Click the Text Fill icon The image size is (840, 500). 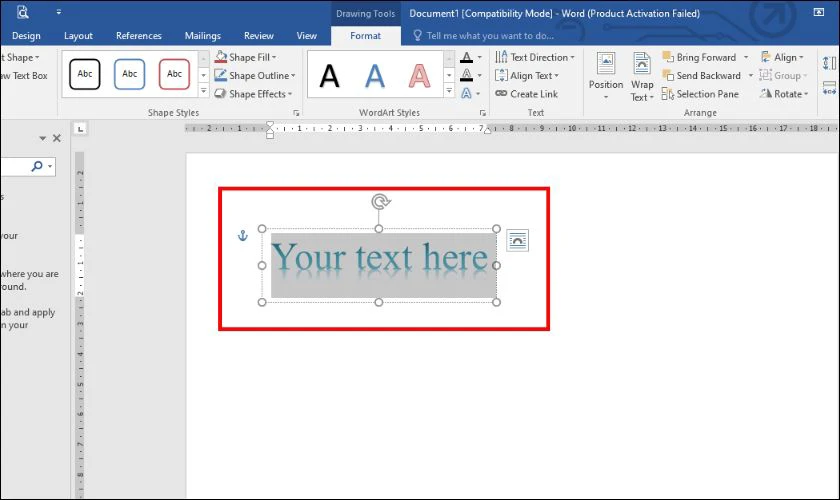coord(467,57)
